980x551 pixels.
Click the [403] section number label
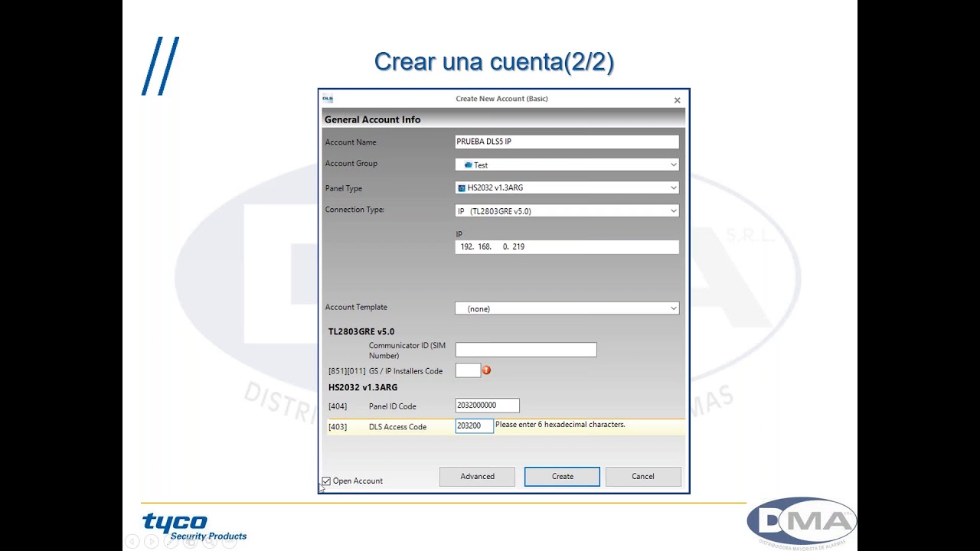point(338,427)
